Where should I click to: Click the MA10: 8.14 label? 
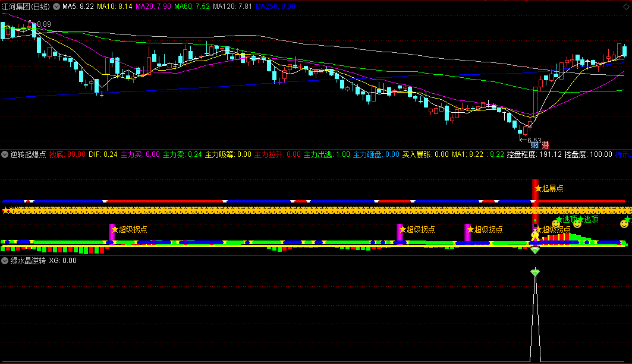[115, 7]
